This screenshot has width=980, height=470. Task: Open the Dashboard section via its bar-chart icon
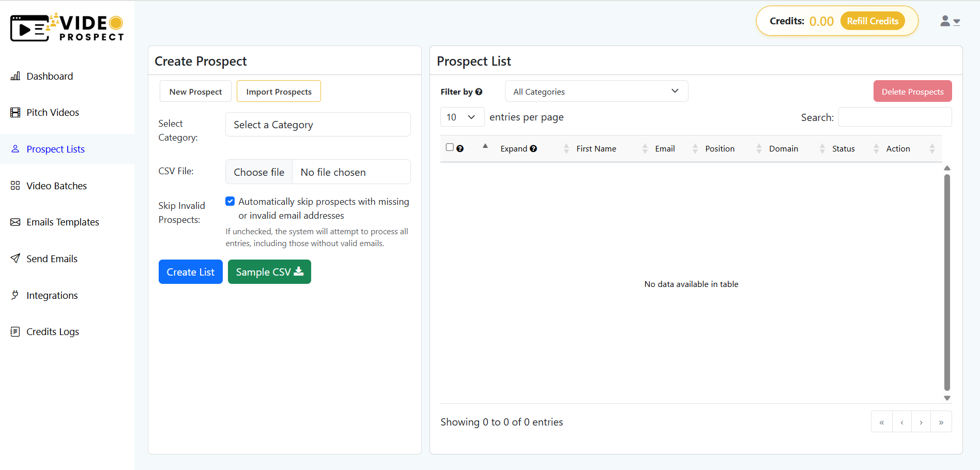tap(16, 75)
